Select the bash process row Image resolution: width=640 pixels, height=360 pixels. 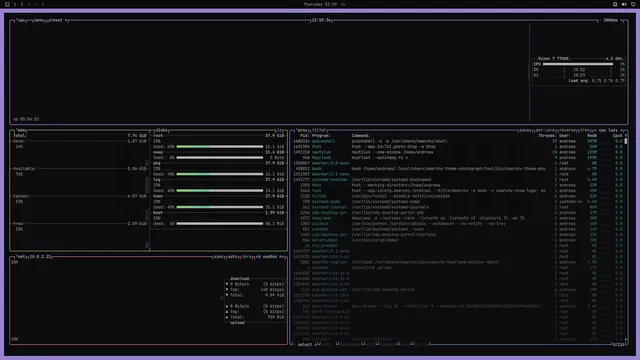tap(457, 169)
